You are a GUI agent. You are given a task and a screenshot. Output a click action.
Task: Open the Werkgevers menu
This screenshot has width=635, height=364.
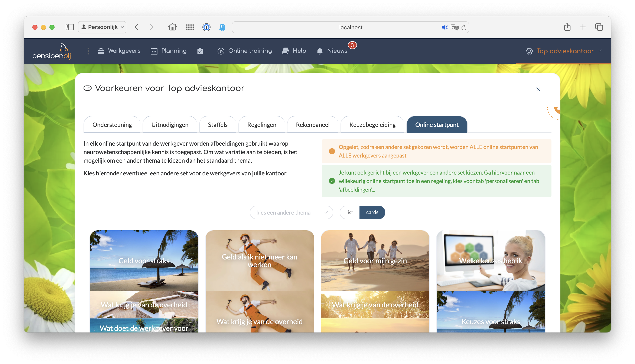(x=119, y=51)
